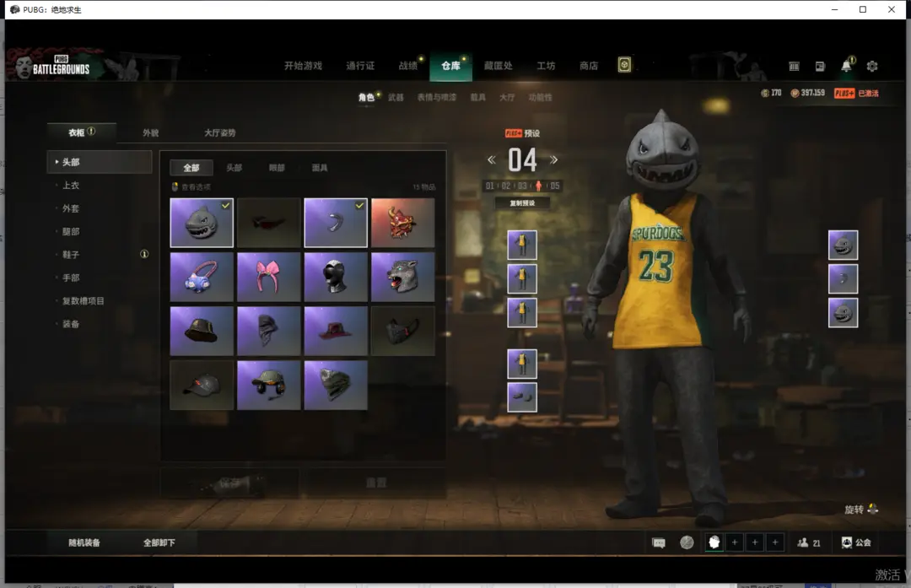Select preset slot 01

pyautogui.click(x=490, y=186)
